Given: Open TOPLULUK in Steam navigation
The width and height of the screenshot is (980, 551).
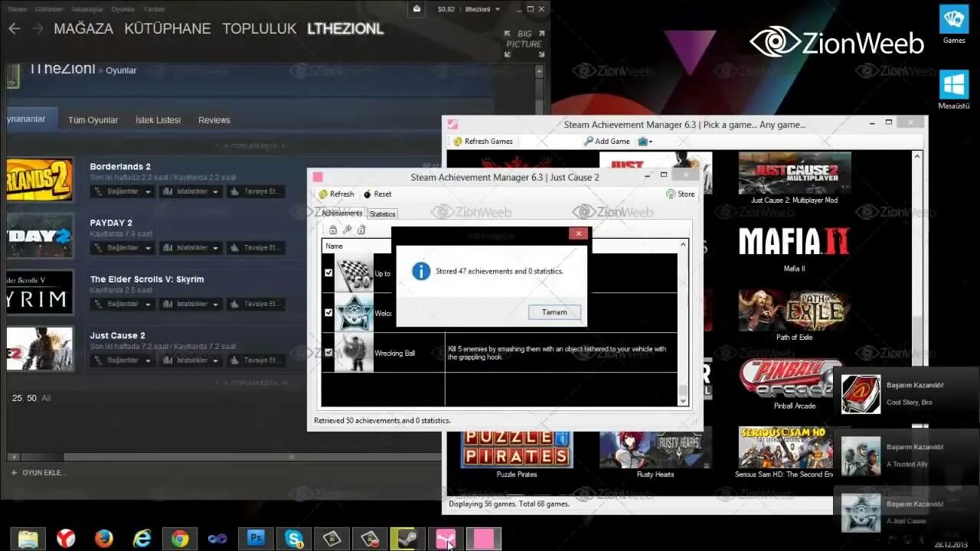Looking at the screenshot, I should [x=259, y=28].
